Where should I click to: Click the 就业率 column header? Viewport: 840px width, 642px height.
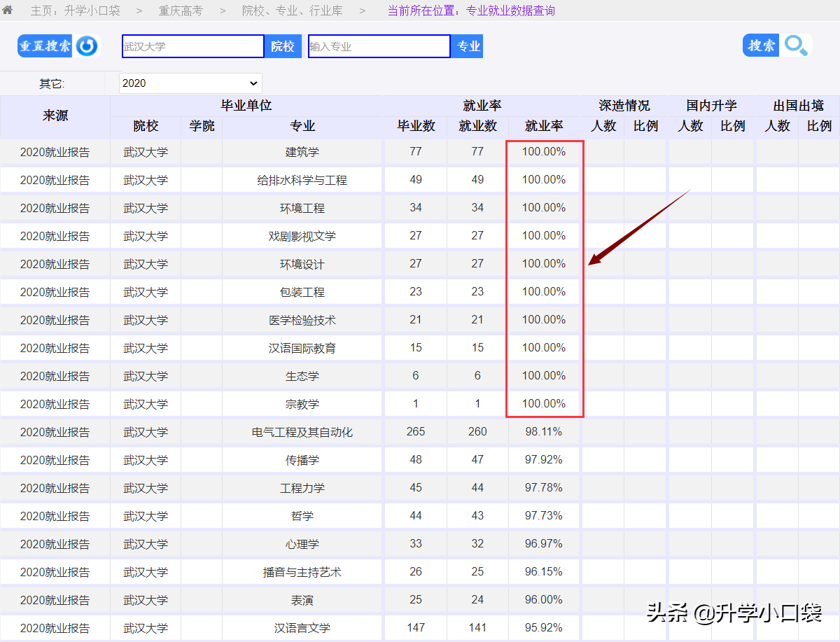tap(545, 126)
